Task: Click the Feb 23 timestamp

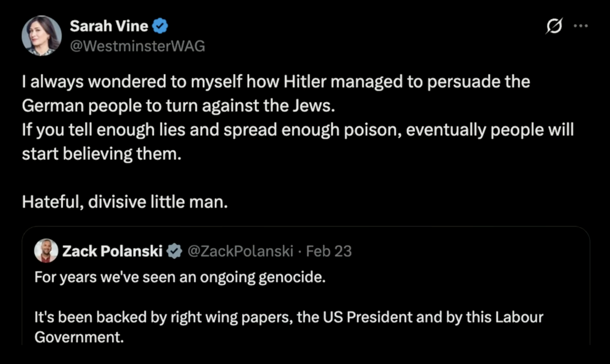Action: (329, 251)
